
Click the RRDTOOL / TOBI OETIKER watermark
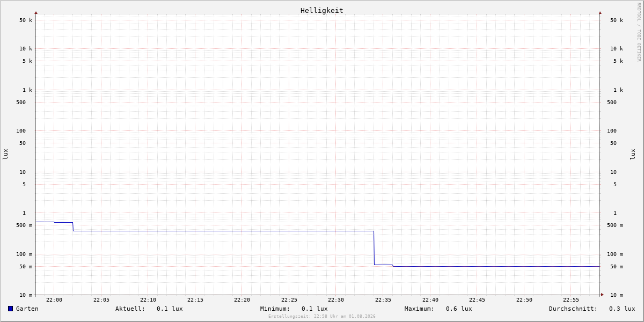point(639,32)
